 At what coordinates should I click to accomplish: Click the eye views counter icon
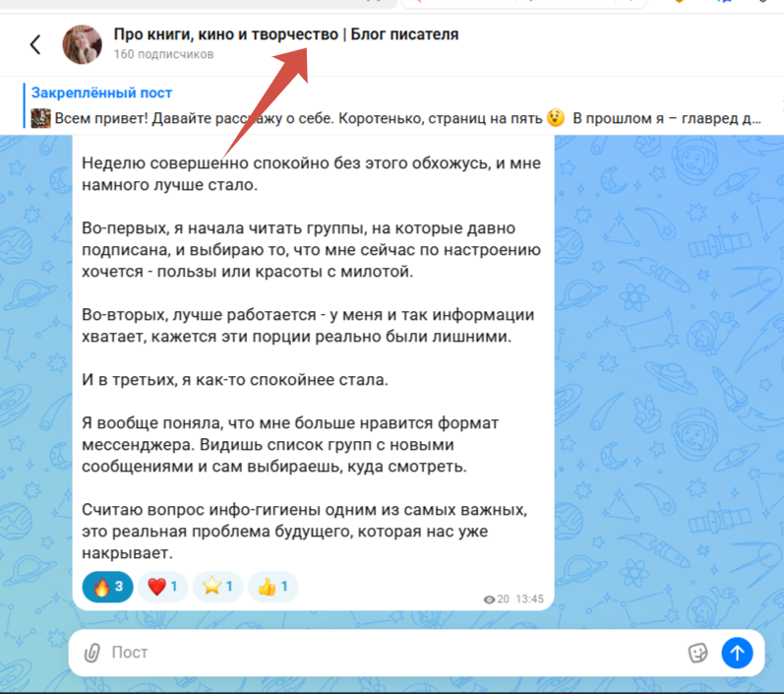(489, 599)
